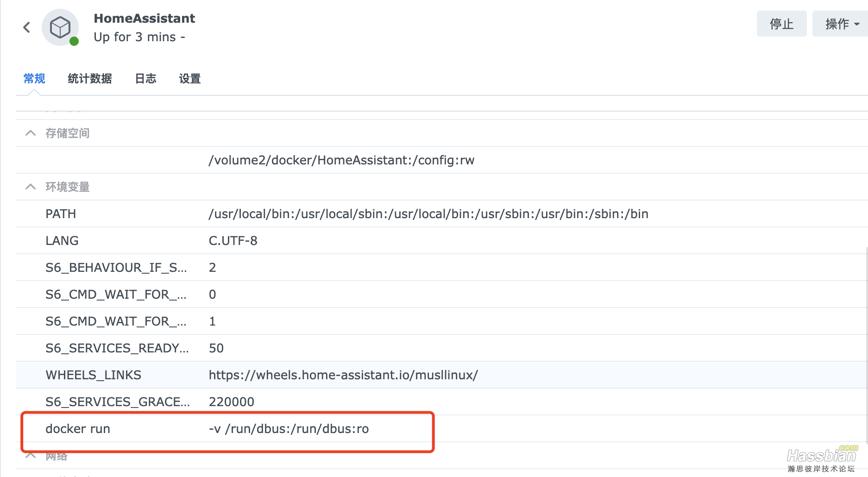Image resolution: width=868 pixels, height=477 pixels.
Task: Open the 日志 tab
Action: coord(145,79)
